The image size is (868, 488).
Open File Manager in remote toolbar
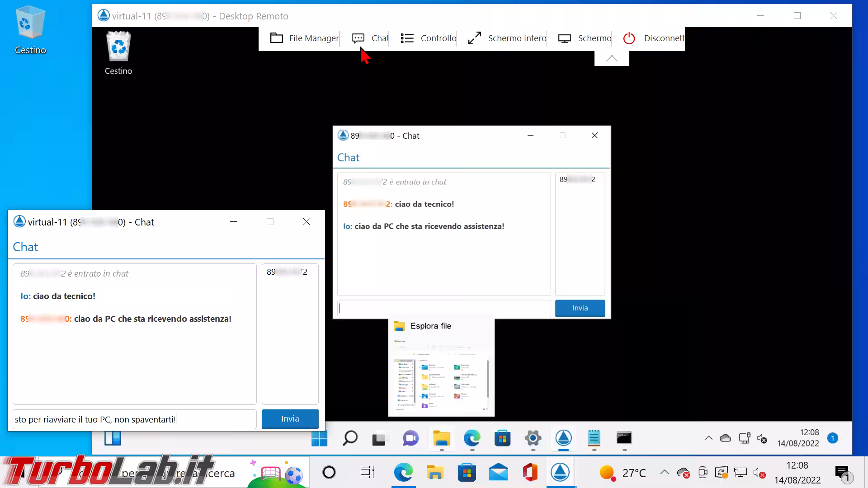click(x=304, y=38)
